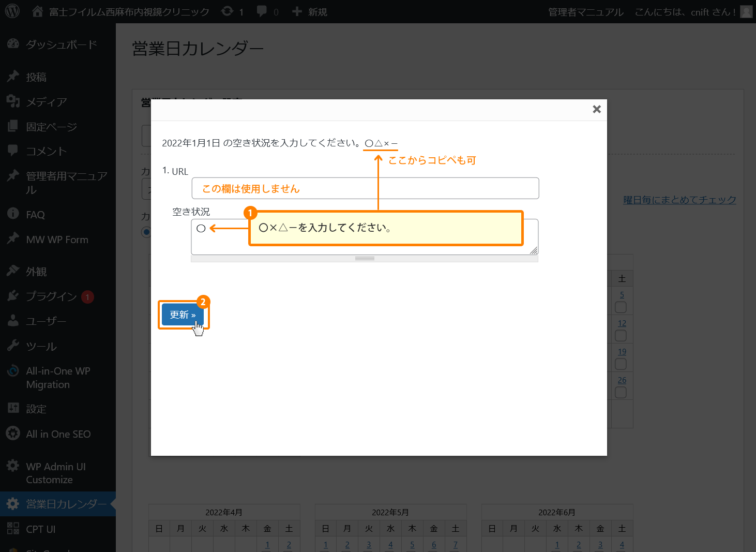Click date 2 in the 2022年4月 calendar
This screenshot has height=552, width=756.
(x=289, y=545)
